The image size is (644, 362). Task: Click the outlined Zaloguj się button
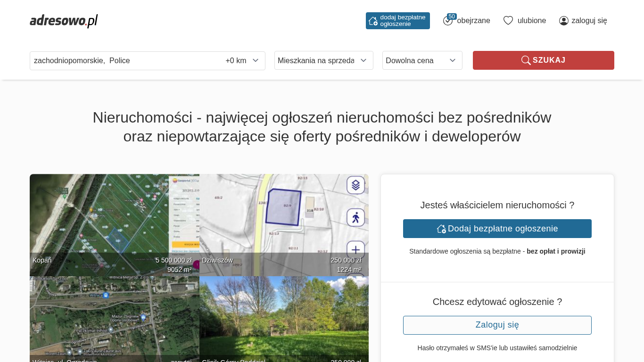(x=497, y=325)
